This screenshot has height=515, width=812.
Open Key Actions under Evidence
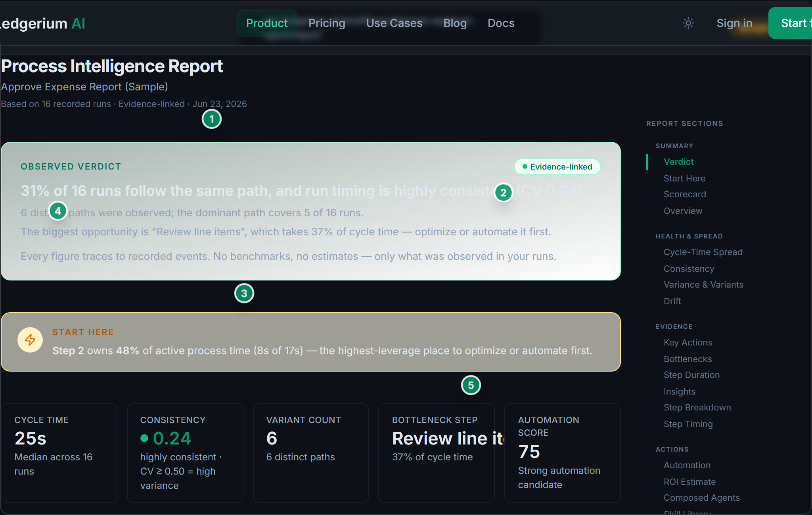688,342
